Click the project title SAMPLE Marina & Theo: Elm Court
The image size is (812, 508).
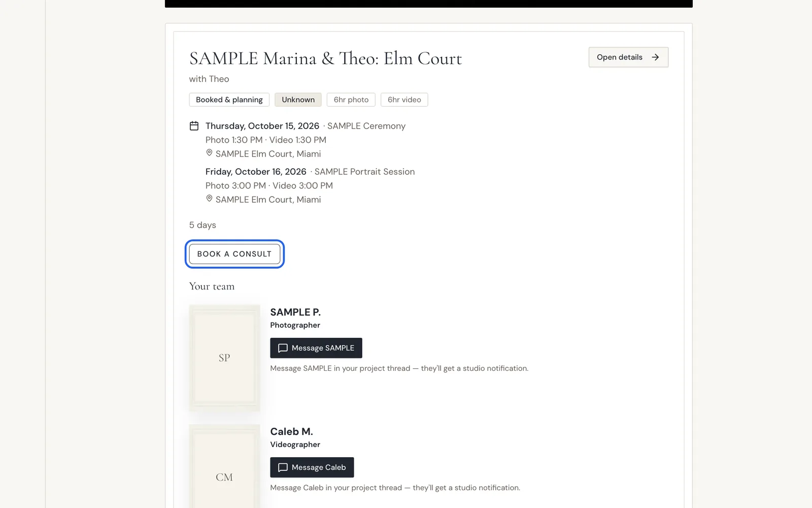(325, 58)
